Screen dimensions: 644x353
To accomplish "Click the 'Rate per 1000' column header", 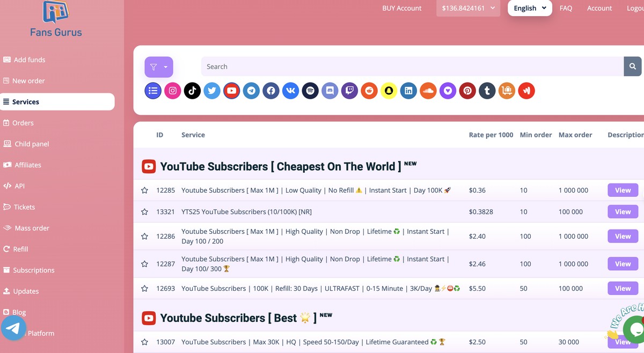I will point(491,135).
